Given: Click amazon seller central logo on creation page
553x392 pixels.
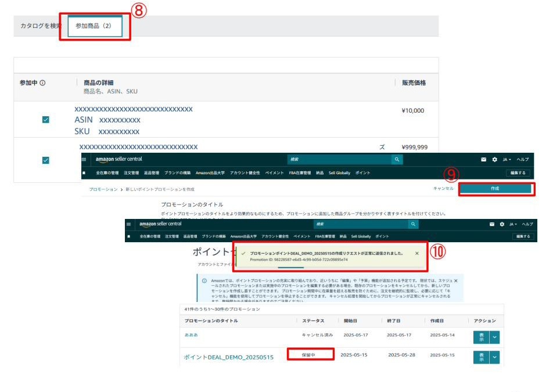Looking at the screenshot, I should pos(119,159).
